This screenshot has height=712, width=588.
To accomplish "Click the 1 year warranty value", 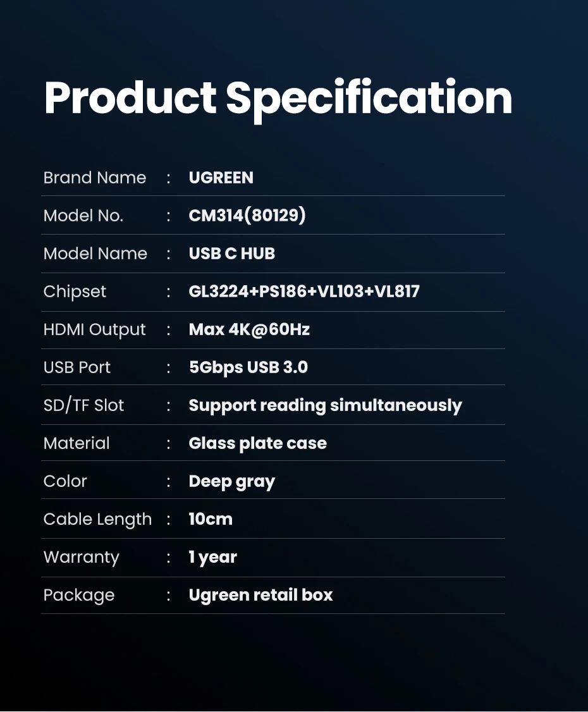I will click(x=213, y=557).
